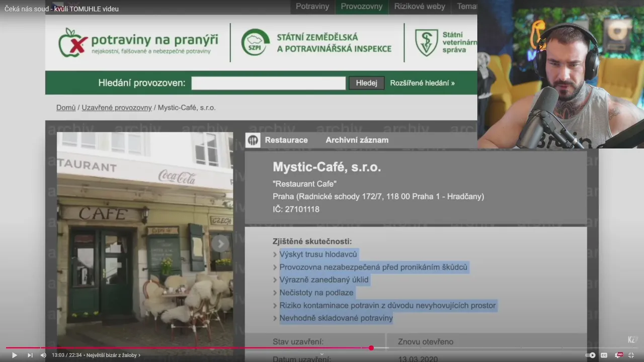The height and width of the screenshot is (362, 644).
Task: Click the 'Stav uzavření:' label
Action: coord(298,342)
